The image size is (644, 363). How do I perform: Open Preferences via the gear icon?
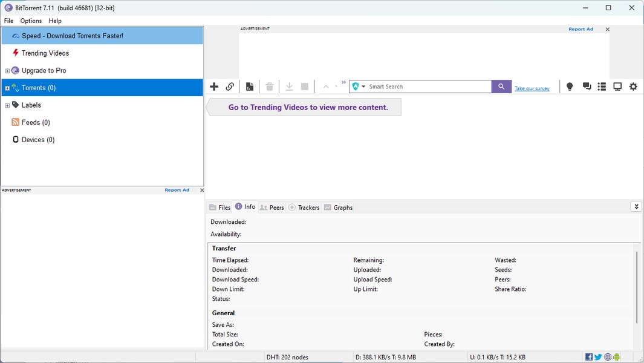click(633, 87)
